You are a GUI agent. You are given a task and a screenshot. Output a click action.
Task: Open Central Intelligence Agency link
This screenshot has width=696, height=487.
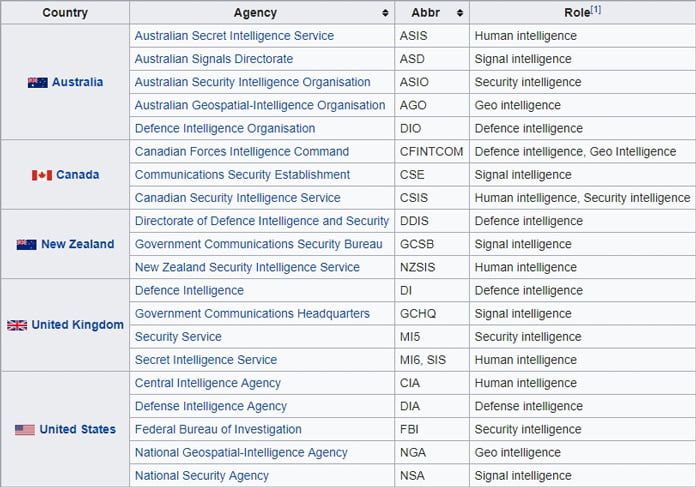pyautogui.click(x=208, y=383)
